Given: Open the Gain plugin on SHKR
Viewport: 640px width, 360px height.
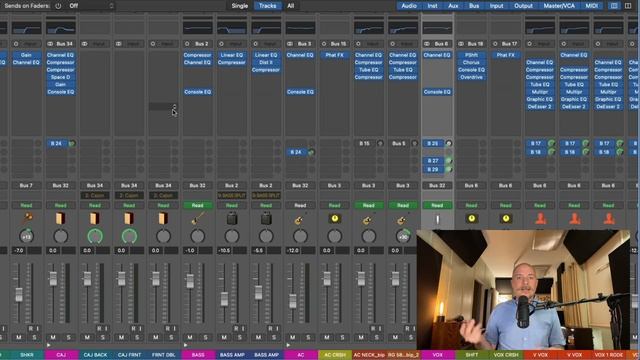Looking at the screenshot, I should [26, 55].
